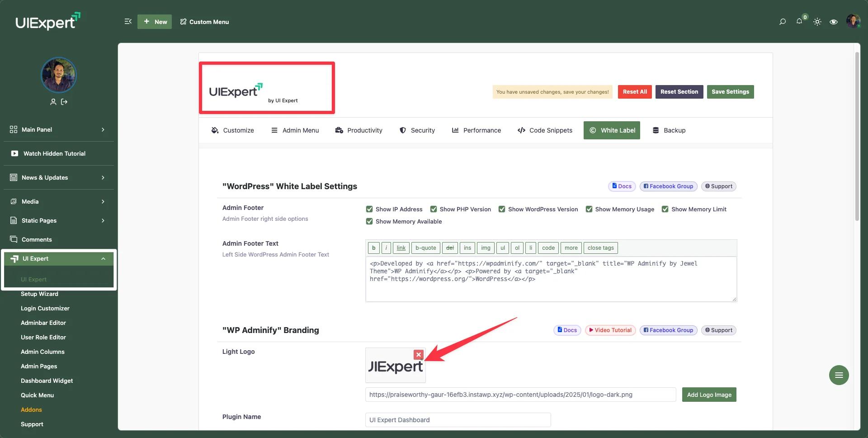Image resolution: width=868 pixels, height=438 pixels.
Task: Click the Comments sidebar icon
Action: (x=14, y=239)
